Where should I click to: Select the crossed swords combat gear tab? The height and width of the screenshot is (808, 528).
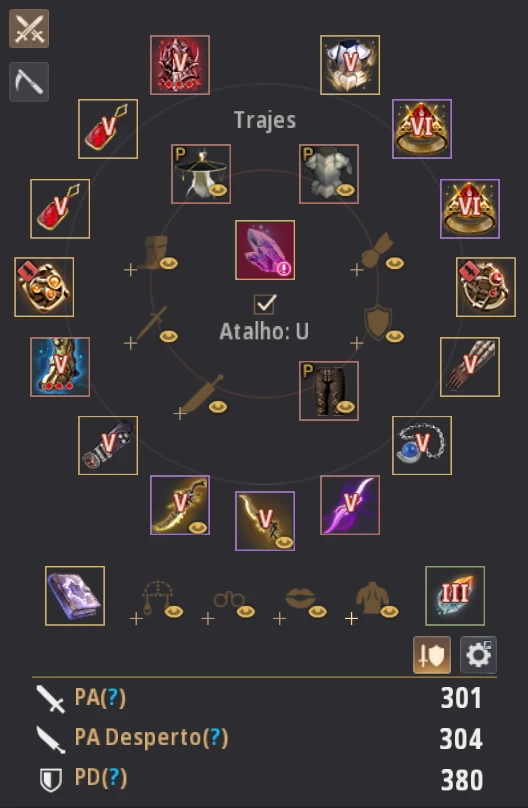coord(29,28)
